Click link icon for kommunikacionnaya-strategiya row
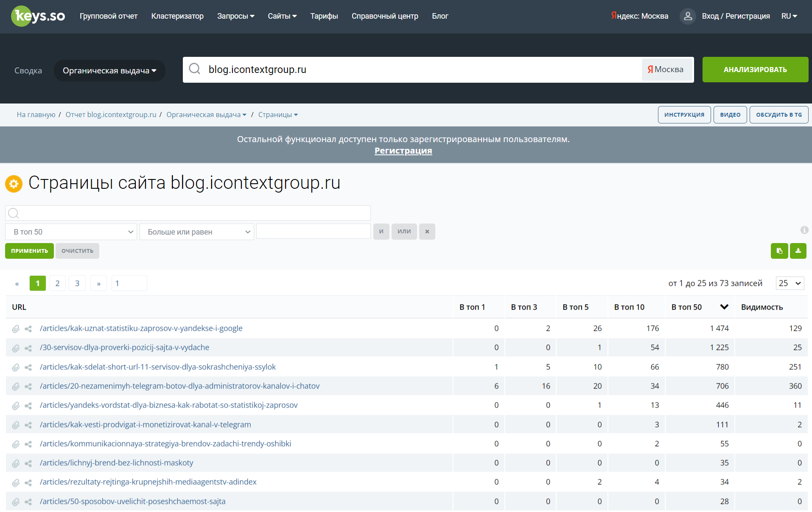The height and width of the screenshot is (512, 812). pyautogui.click(x=16, y=444)
